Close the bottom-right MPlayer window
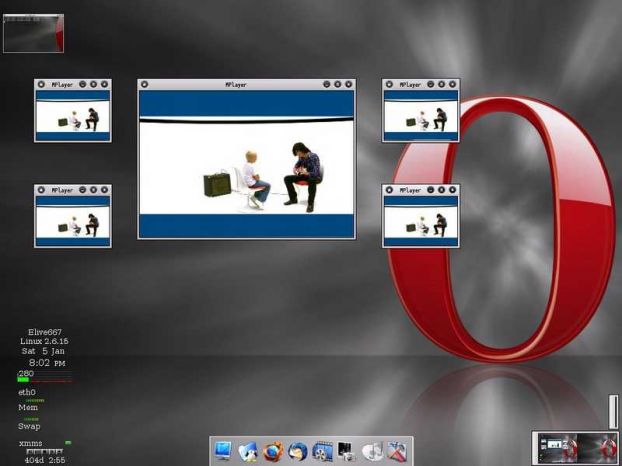The width and height of the screenshot is (622, 466). pyautogui.click(x=452, y=190)
